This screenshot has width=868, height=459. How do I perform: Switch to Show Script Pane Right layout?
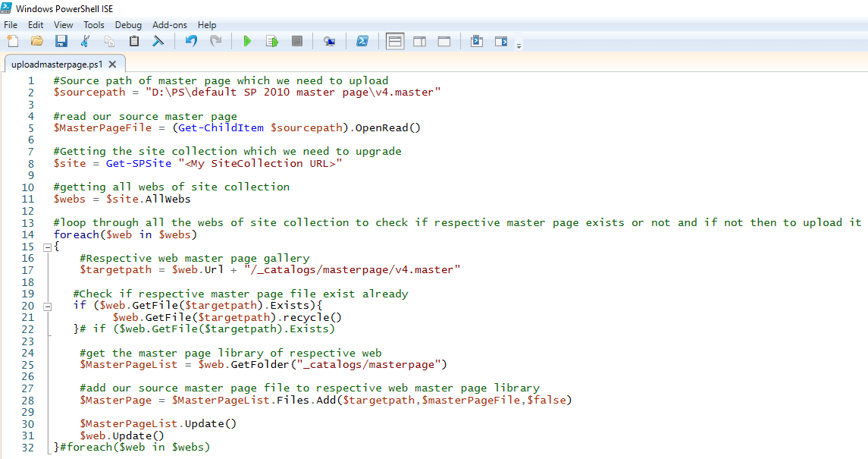419,41
